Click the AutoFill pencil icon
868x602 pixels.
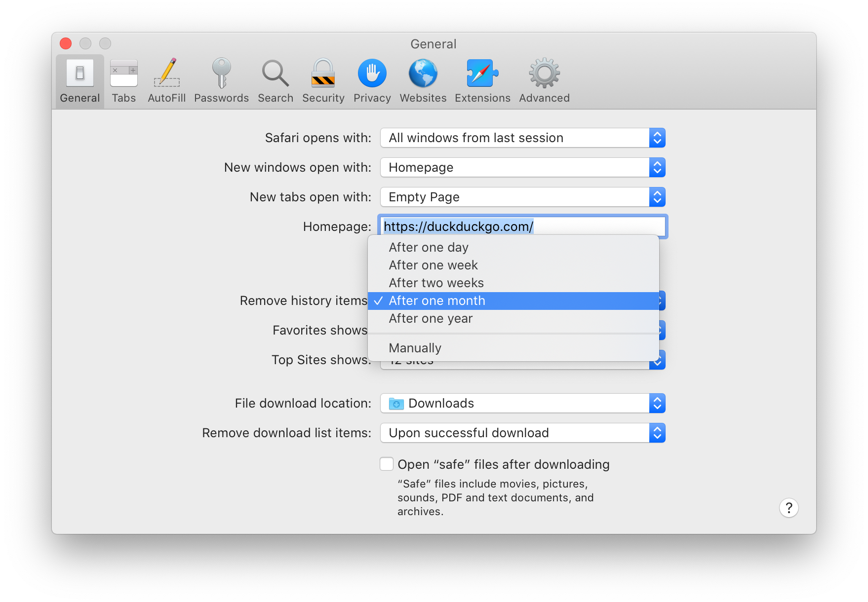(166, 79)
